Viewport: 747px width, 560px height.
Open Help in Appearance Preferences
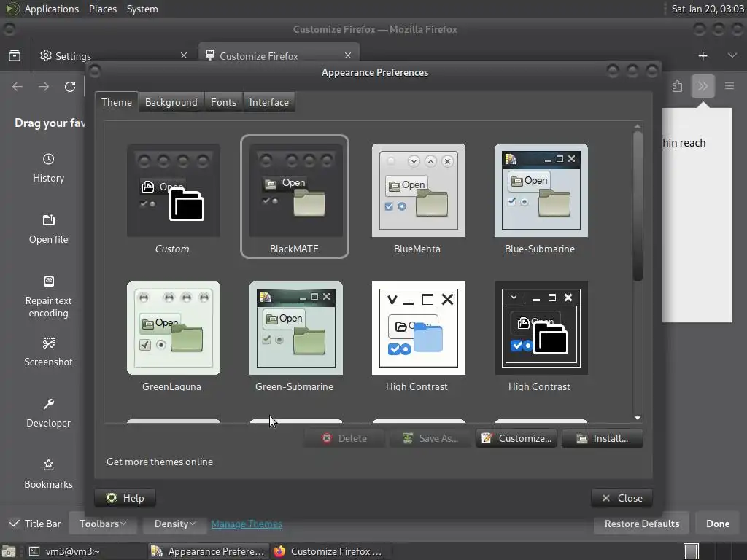(x=125, y=498)
